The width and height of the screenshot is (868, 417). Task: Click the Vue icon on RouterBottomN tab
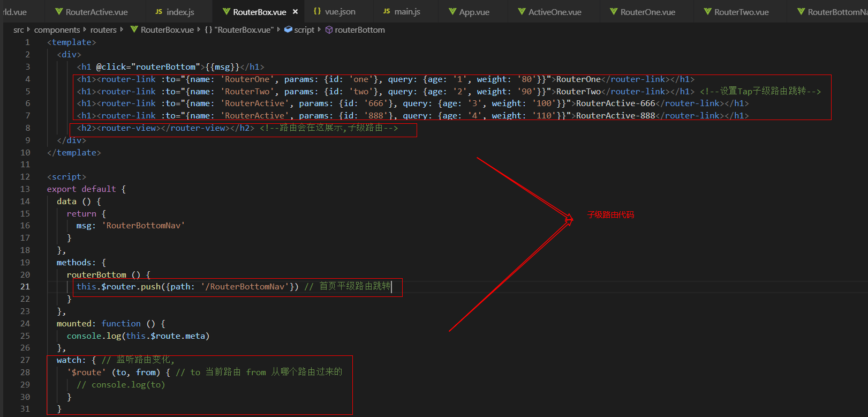801,12
